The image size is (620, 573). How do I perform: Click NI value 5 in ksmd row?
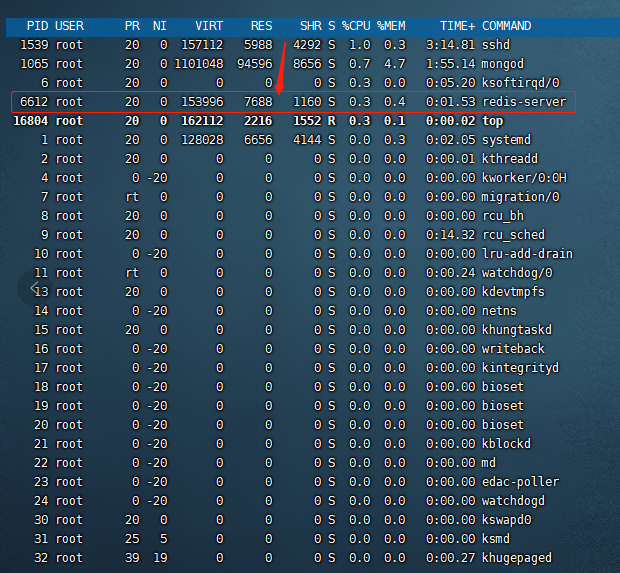point(164,539)
